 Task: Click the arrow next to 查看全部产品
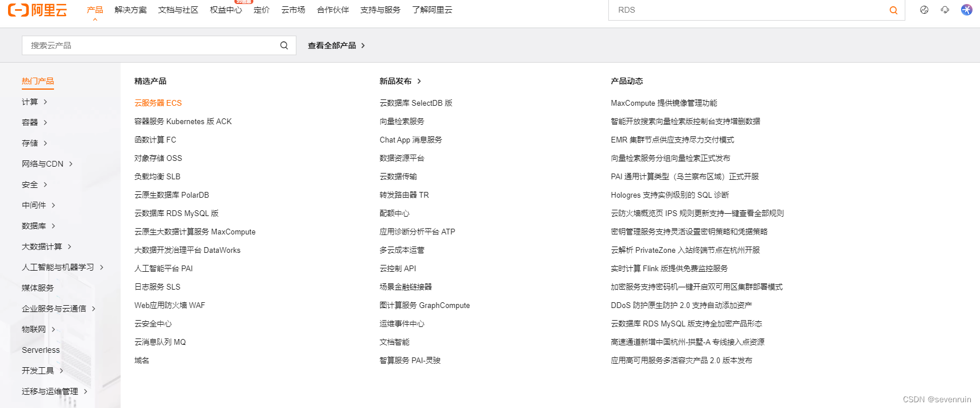[363, 45]
